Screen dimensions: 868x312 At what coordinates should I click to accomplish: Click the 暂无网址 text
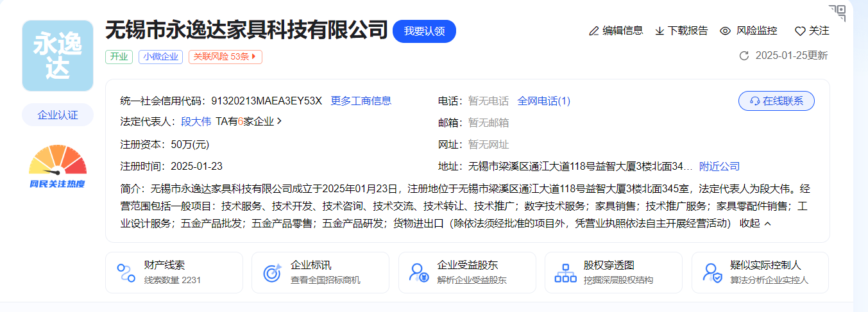coord(488,144)
